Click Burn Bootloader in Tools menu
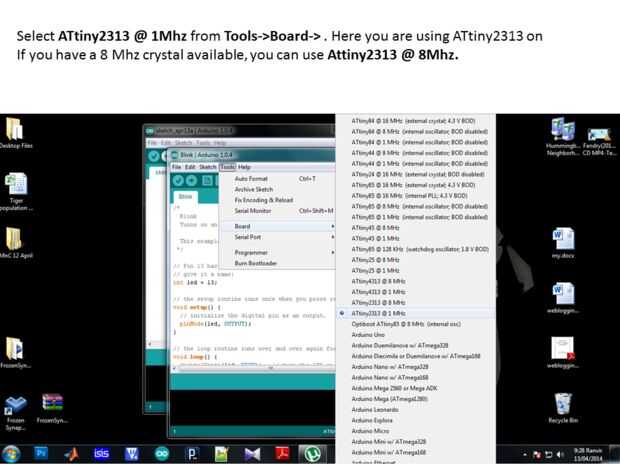The height and width of the screenshot is (465, 620). (278, 263)
